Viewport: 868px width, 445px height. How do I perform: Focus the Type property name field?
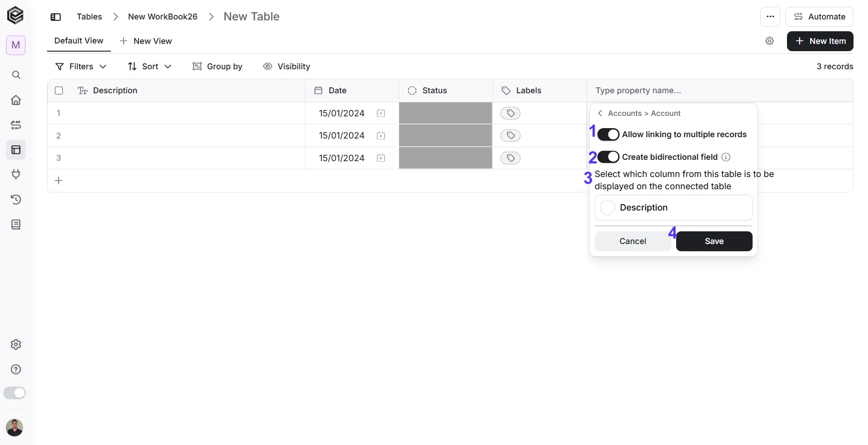click(720, 91)
